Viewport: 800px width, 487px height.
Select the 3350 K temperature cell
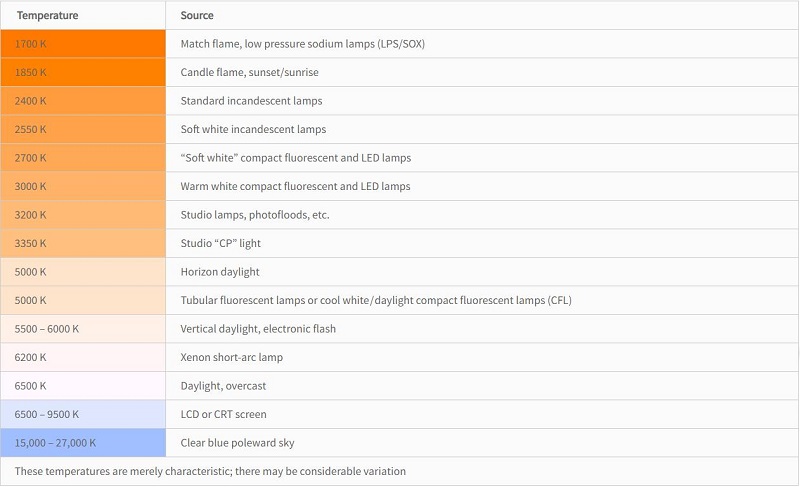coord(83,243)
